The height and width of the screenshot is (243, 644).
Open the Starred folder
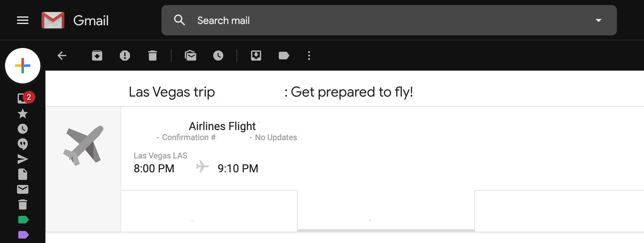[22, 114]
